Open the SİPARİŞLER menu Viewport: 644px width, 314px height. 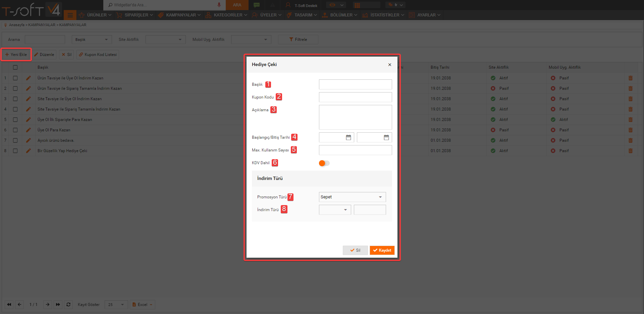[x=135, y=15]
